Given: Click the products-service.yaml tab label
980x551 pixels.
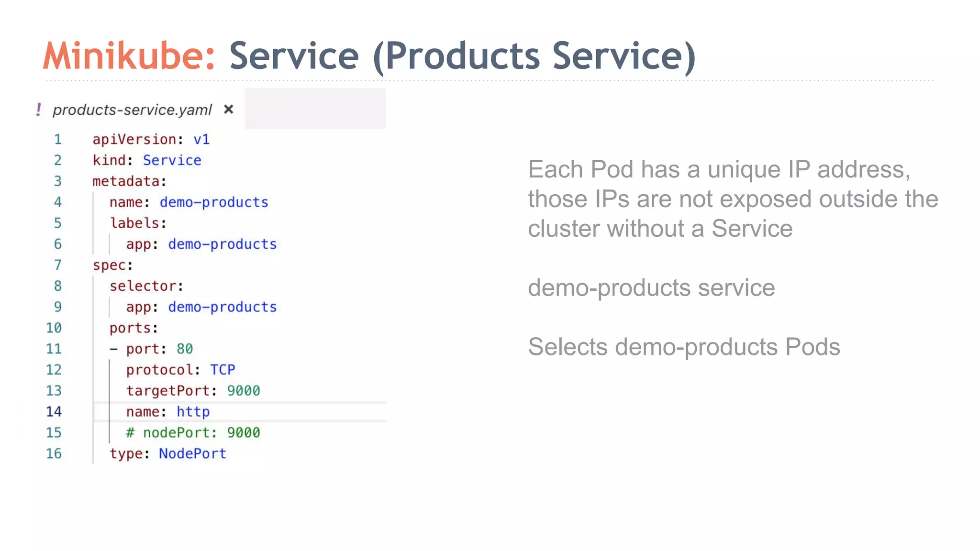Looking at the screenshot, I should tap(132, 110).
